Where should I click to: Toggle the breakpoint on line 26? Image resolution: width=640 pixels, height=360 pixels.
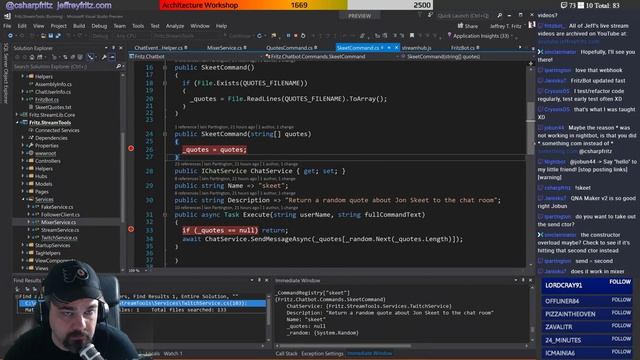tap(131, 149)
